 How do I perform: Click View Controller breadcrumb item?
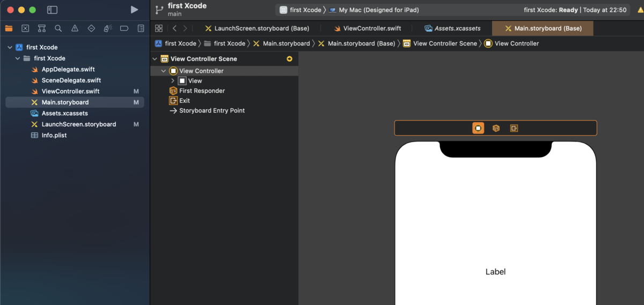click(511, 43)
